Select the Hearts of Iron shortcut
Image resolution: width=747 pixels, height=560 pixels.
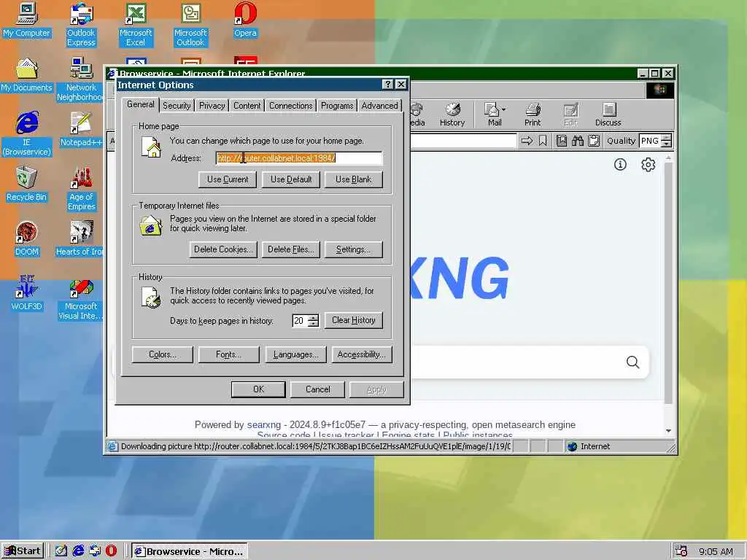81,239
